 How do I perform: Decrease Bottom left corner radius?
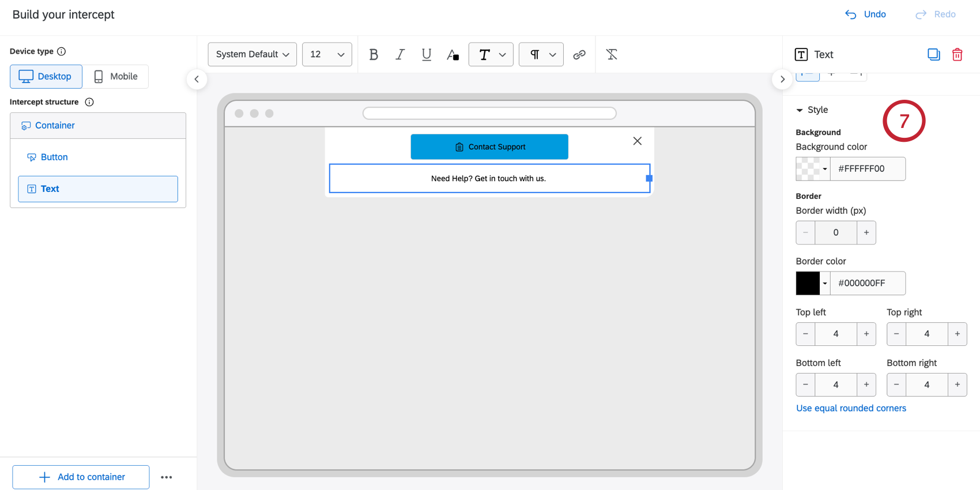point(805,385)
